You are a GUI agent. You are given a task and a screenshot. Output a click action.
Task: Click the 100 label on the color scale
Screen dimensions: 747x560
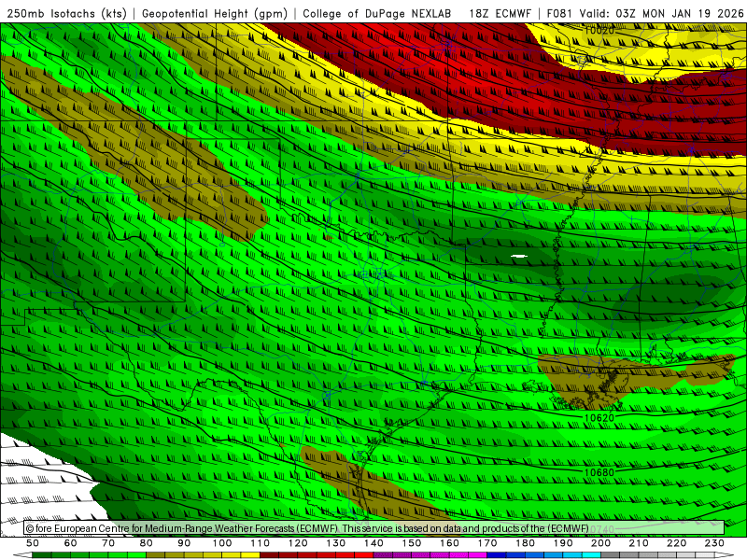click(222, 543)
